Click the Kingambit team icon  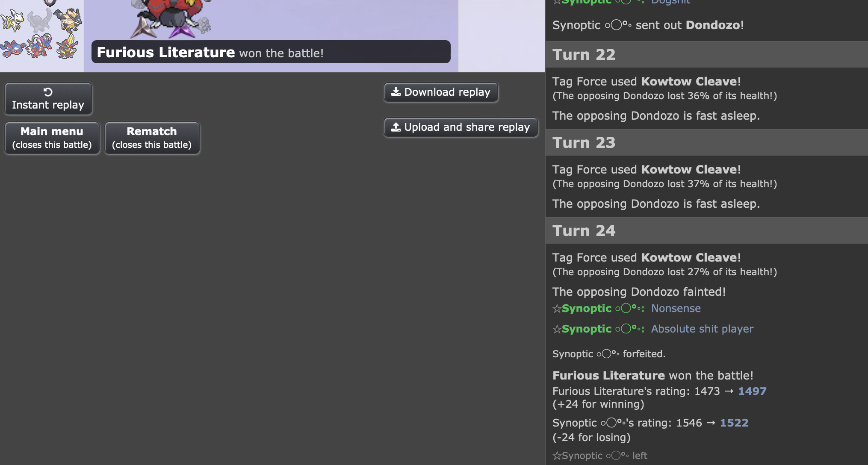pyautogui.click(x=68, y=47)
